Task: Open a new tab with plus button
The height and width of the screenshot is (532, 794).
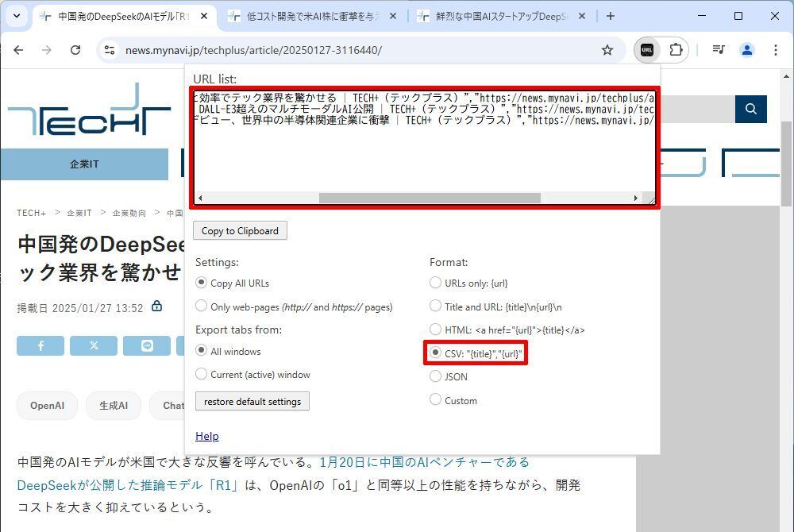Action: pos(611,16)
